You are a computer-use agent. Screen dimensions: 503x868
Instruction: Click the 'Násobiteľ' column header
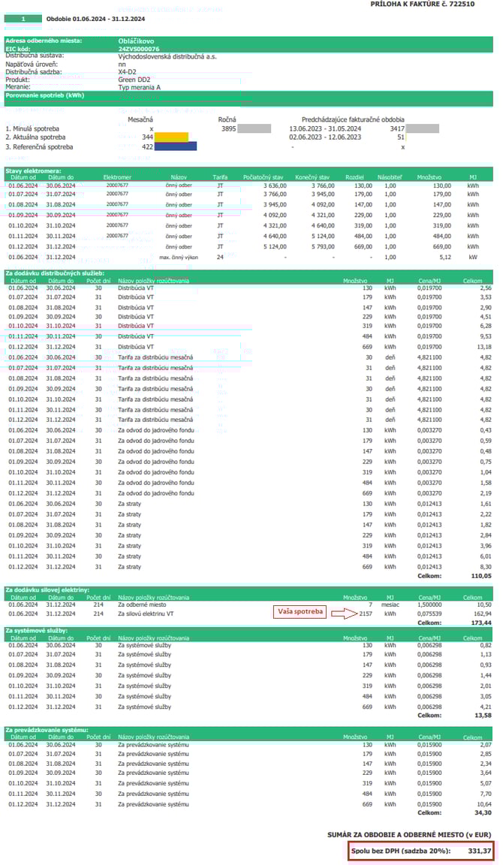click(x=390, y=177)
